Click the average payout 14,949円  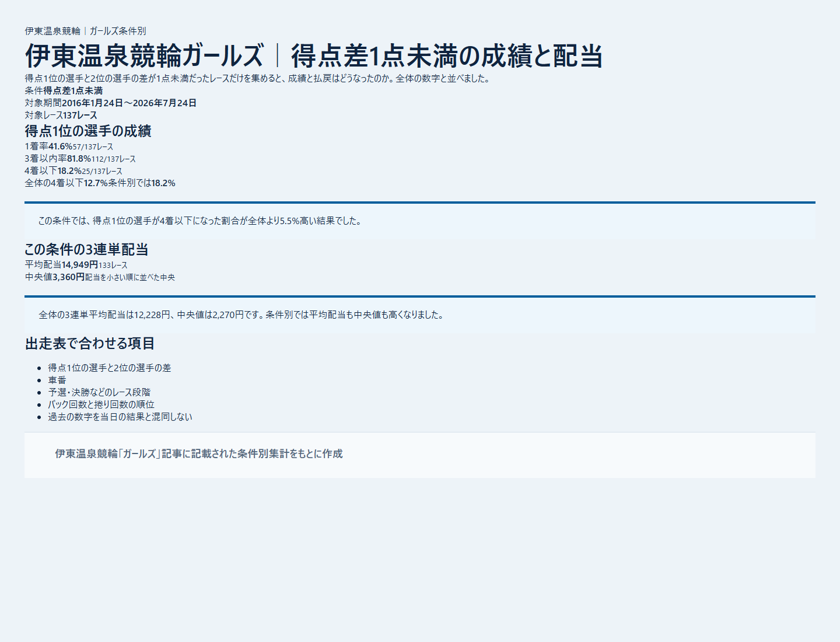pyautogui.click(x=80, y=265)
